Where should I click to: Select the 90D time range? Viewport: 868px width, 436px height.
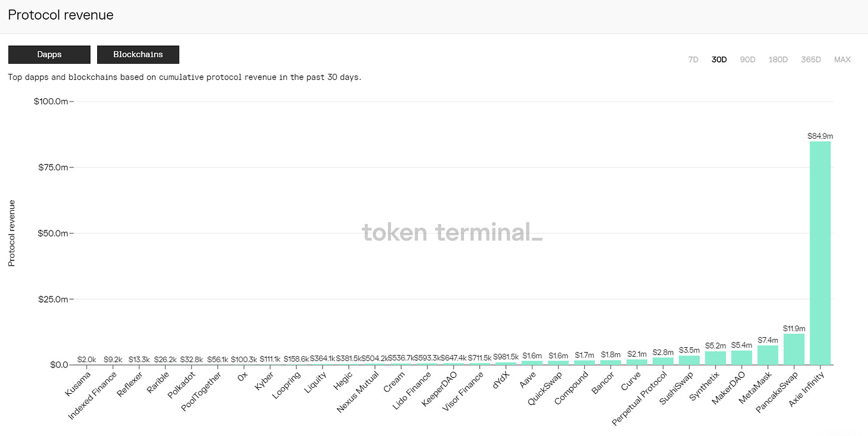(748, 60)
